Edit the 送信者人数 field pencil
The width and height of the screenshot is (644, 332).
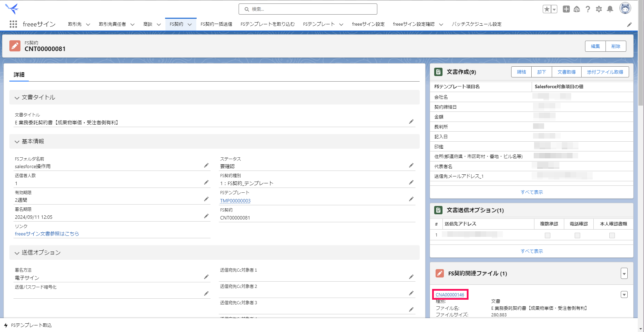point(206,182)
